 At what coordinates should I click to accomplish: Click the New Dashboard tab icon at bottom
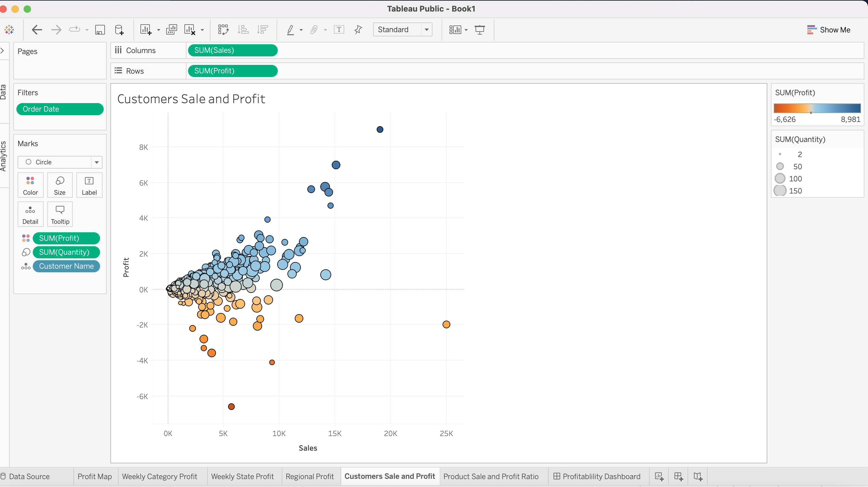(x=679, y=476)
